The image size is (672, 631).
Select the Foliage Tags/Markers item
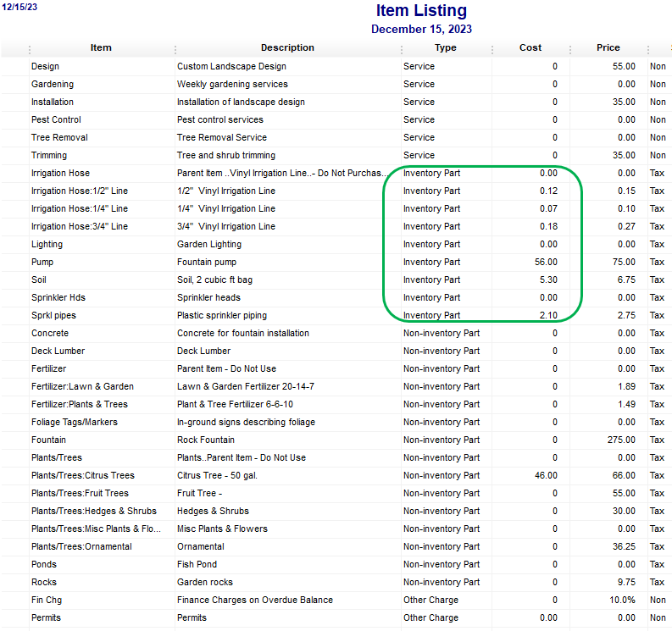click(x=74, y=422)
